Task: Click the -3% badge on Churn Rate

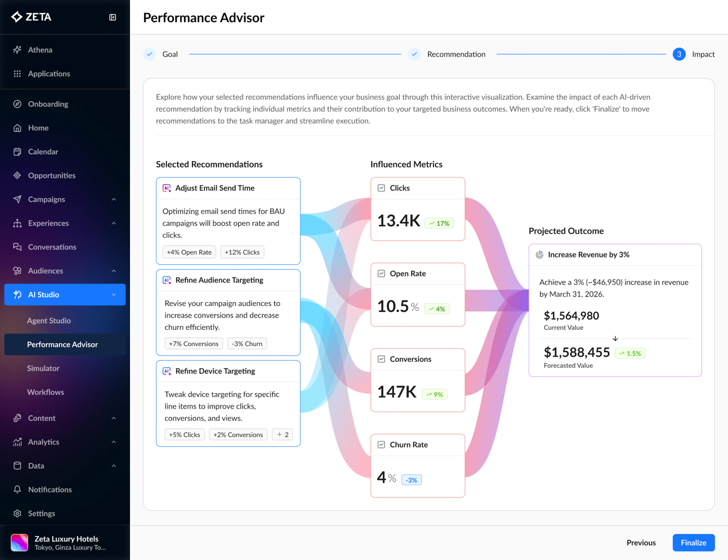Action: coord(411,480)
